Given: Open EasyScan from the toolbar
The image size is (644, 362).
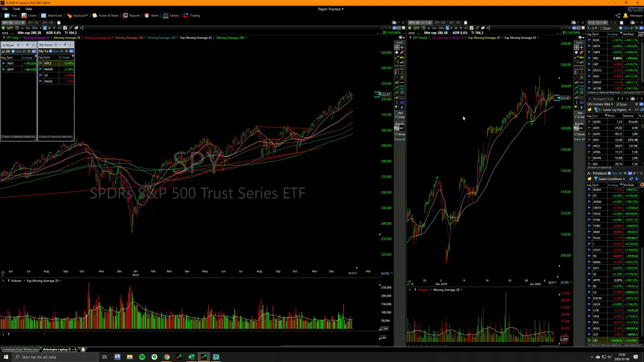Looking at the screenshot, I should pos(78,16).
